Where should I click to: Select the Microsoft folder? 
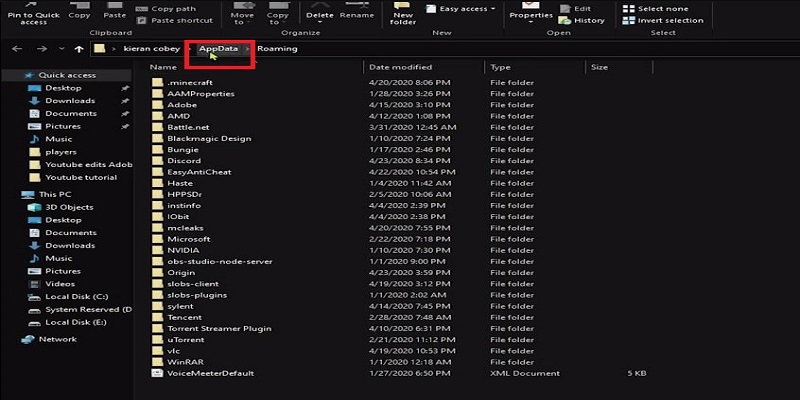(x=189, y=239)
